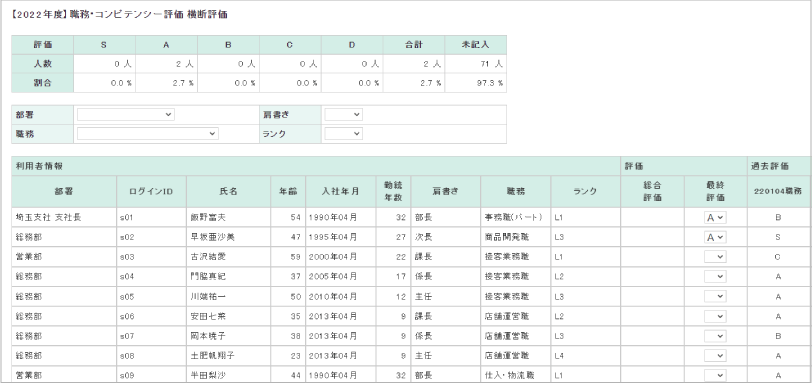
Task: Open 最終評価 dropdown for row s09
Action: pos(715,376)
